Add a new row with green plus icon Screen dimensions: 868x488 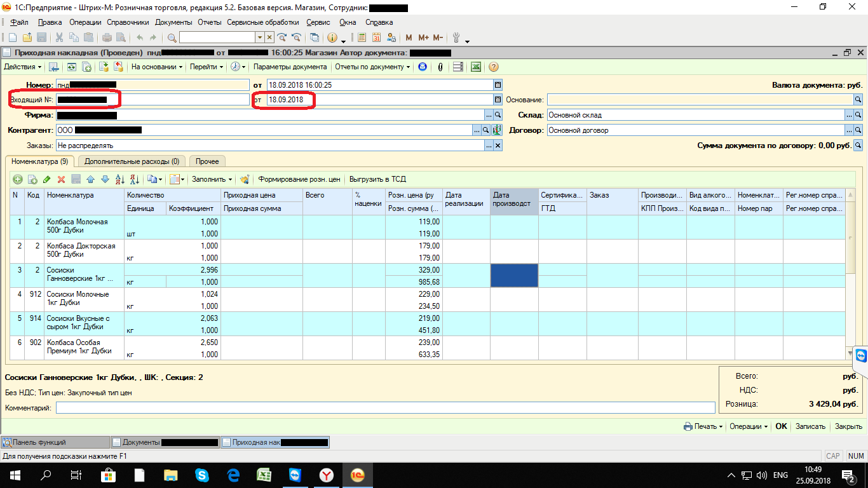tap(18, 180)
